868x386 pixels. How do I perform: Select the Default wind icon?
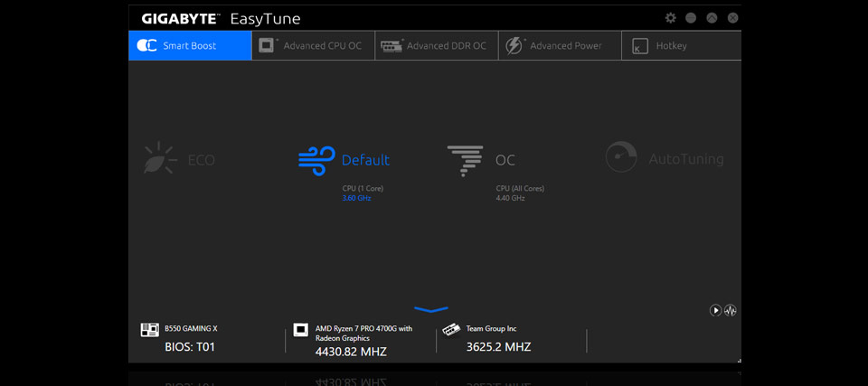pos(316,161)
